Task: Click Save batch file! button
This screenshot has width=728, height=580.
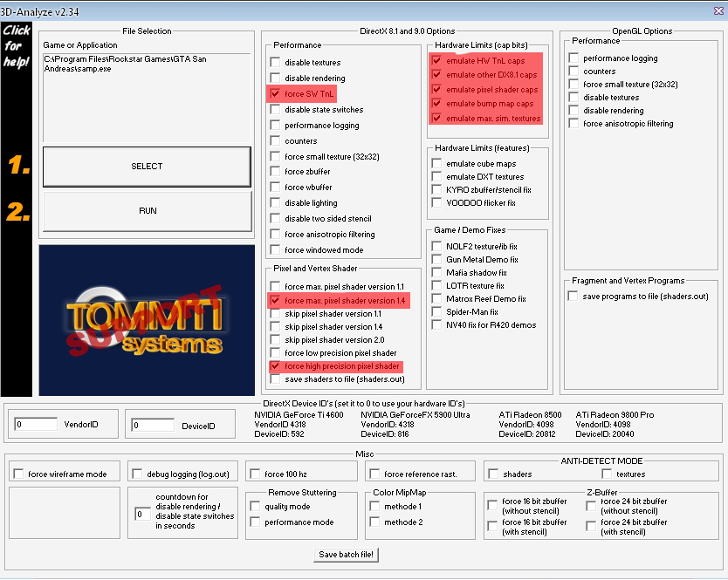Action: pos(347,555)
